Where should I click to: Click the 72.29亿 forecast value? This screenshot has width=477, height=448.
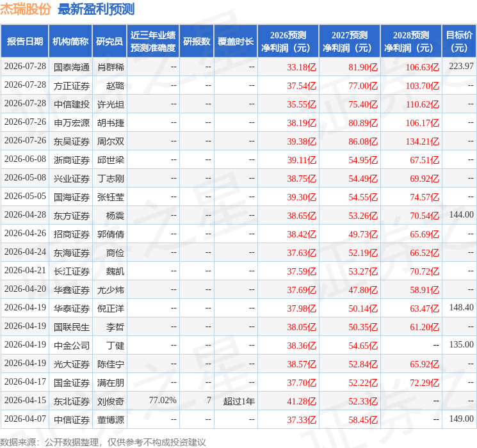tap(424, 383)
